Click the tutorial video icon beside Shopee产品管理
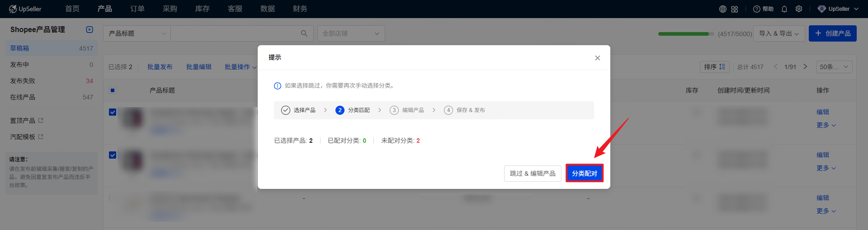 pyautogui.click(x=90, y=29)
